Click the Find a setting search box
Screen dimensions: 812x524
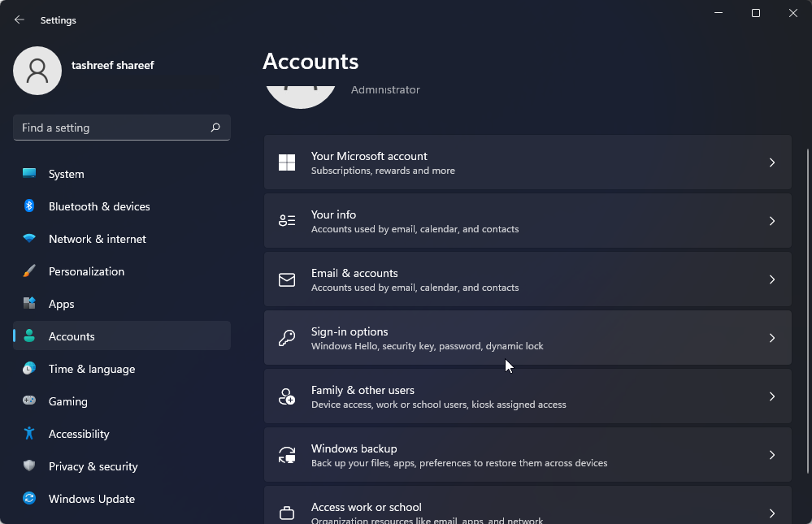[121, 128]
